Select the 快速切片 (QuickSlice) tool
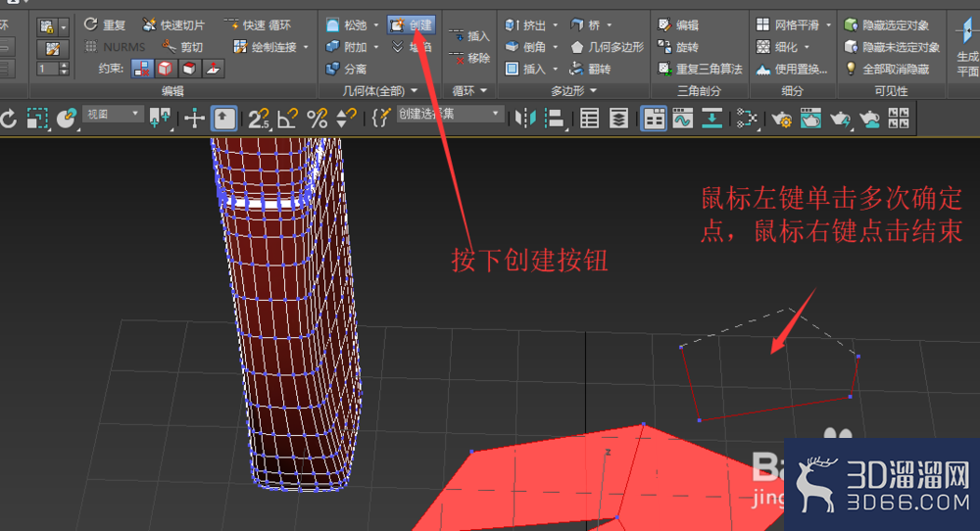 [173, 25]
